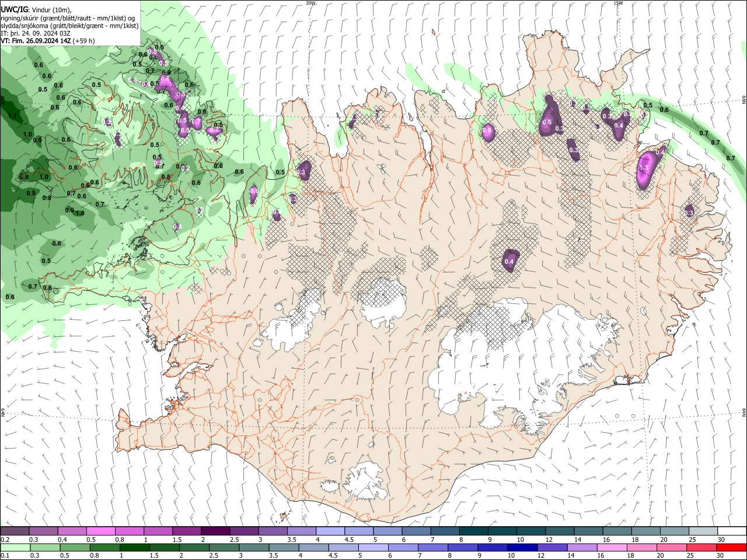This screenshot has width=747, height=560.
Task: Click the '20W' longitude label
Action: click(x=311, y=3)
